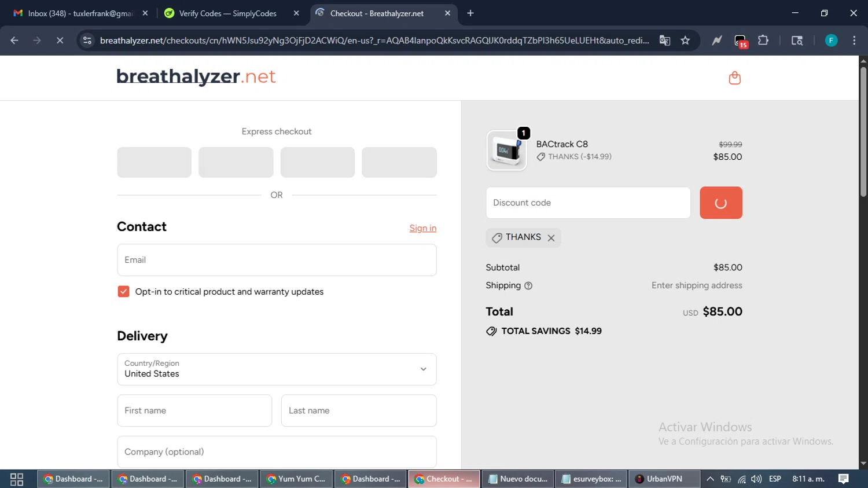Click the 8:11 a. m. clock
868x488 pixels.
click(x=808, y=479)
